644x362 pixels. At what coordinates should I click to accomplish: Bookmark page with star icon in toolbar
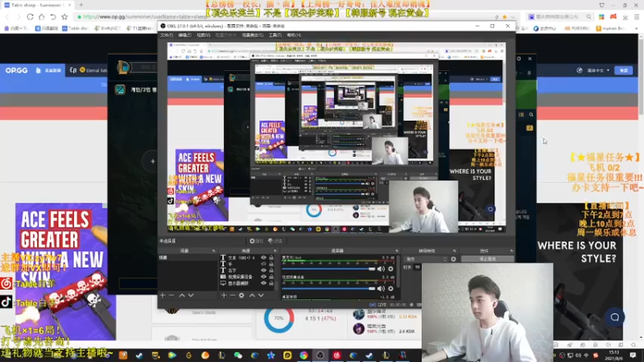[x=64, y=17]
